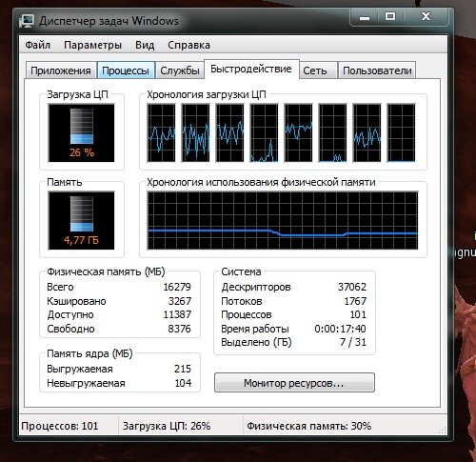Click the Всего value 16279

(177, 287)
